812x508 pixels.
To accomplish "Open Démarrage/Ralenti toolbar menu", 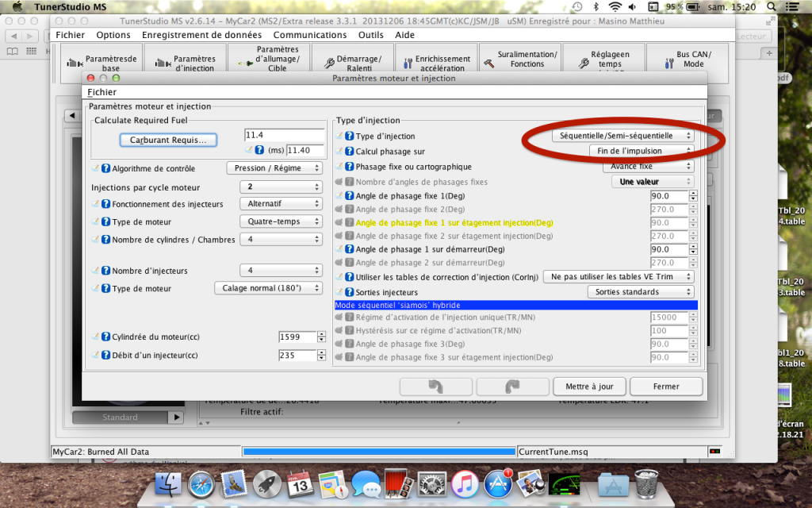I will [x=352, y=63].
